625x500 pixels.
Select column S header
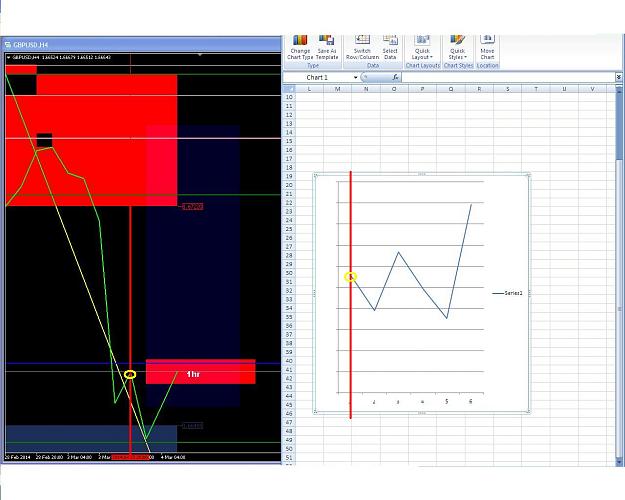(507, 89)
